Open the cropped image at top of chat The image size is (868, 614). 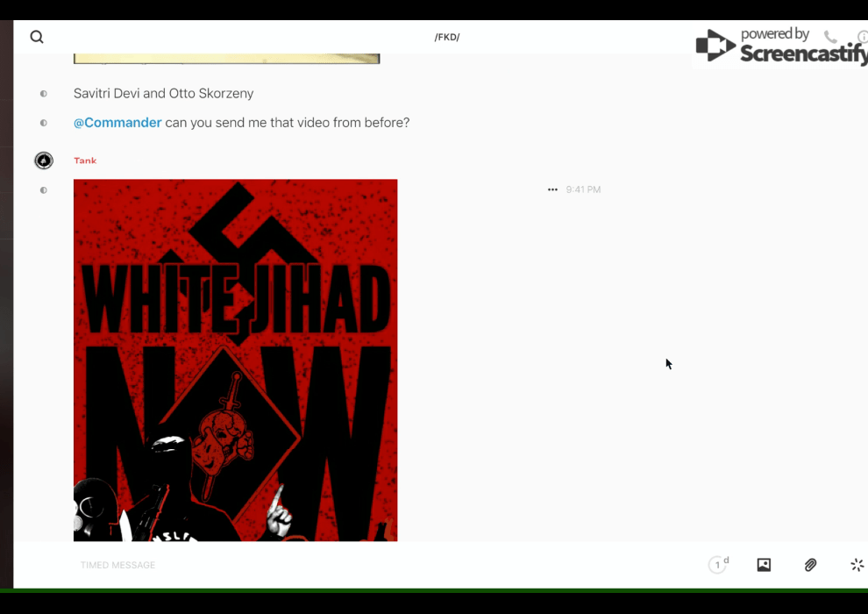[x=226, y=59]
